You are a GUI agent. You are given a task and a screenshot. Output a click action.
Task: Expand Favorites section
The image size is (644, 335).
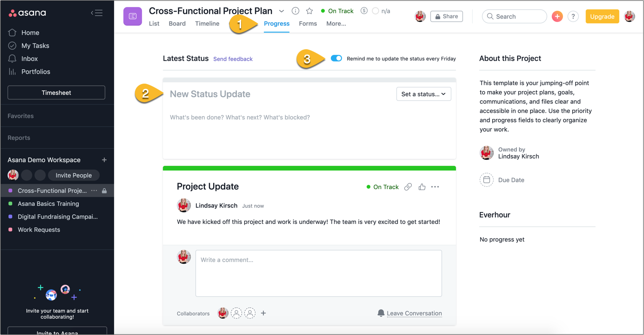tap(20, 116)
